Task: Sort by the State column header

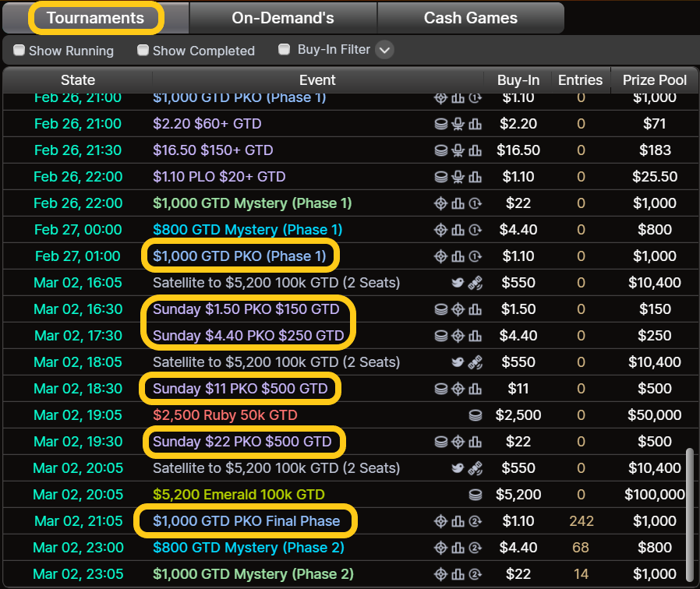Action: [x=78, y=80]
